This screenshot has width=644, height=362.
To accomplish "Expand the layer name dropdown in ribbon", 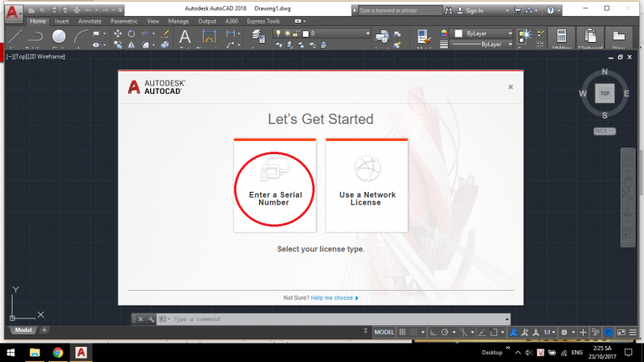I will (366, 33).
